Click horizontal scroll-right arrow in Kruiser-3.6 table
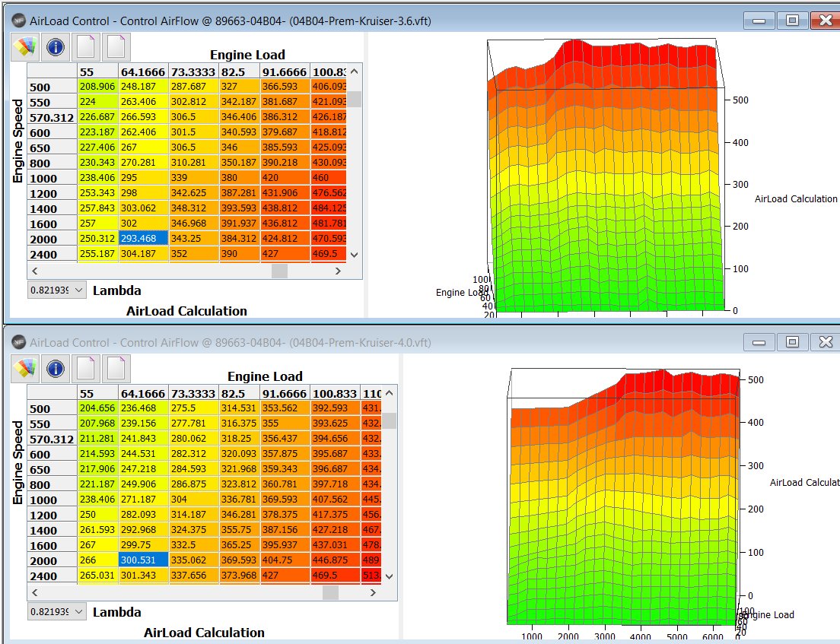This screenshot has width=840, height=644. (338, 271)
